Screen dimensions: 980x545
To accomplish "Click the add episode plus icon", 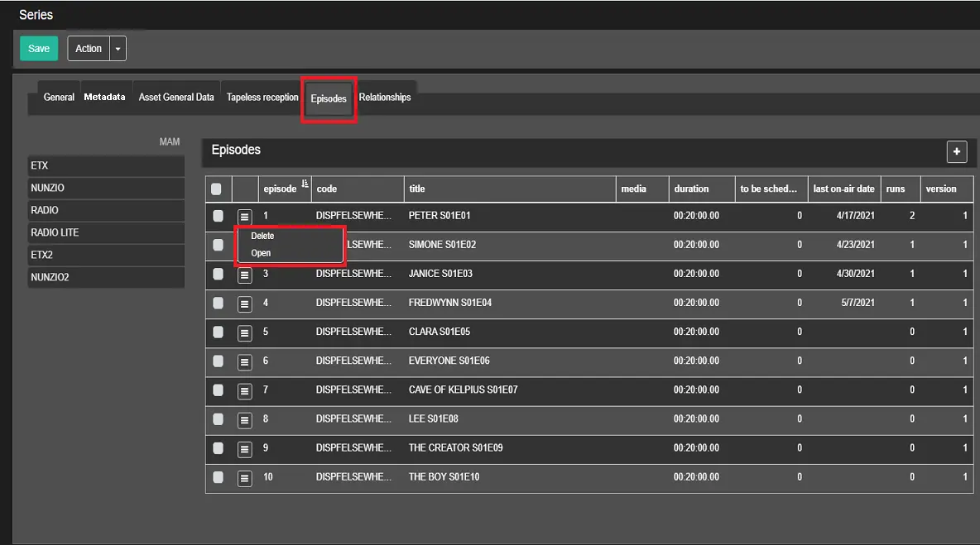I will point(957,151).
